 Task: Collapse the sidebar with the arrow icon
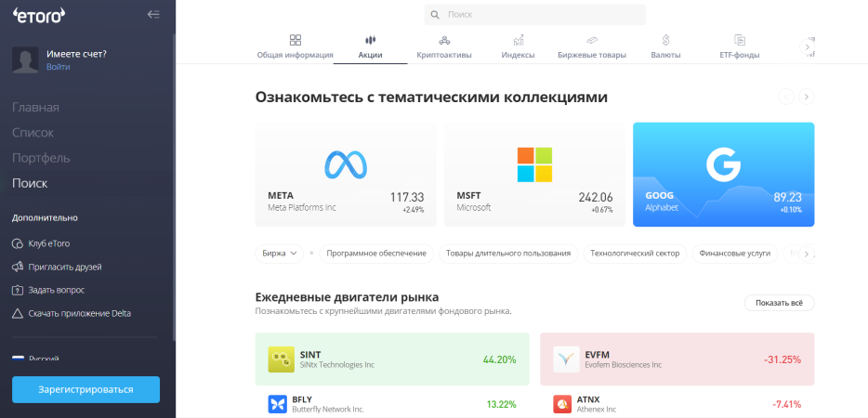coord(153,14)
